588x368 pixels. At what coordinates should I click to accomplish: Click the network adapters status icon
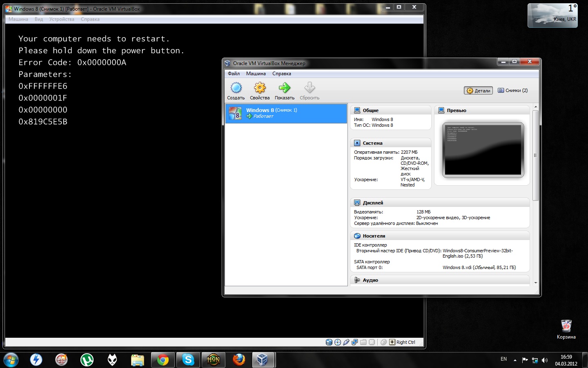coord(355,342)
